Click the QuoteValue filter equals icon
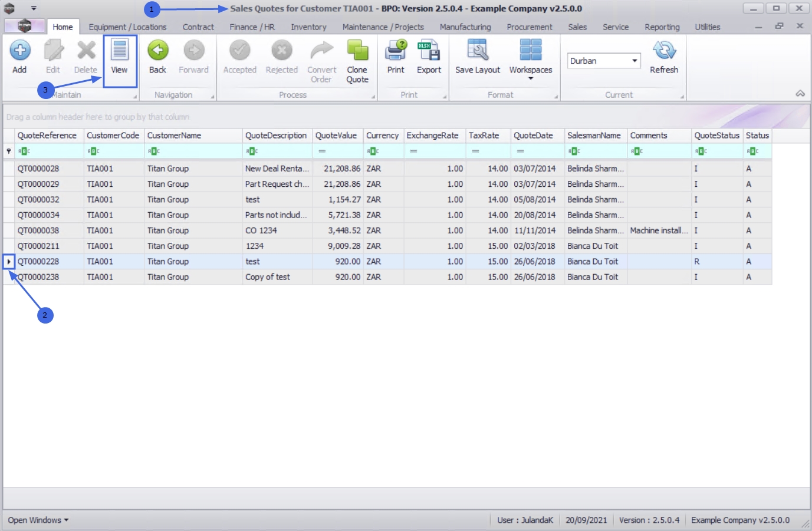812x531 pixels. (x=322, y=151)
